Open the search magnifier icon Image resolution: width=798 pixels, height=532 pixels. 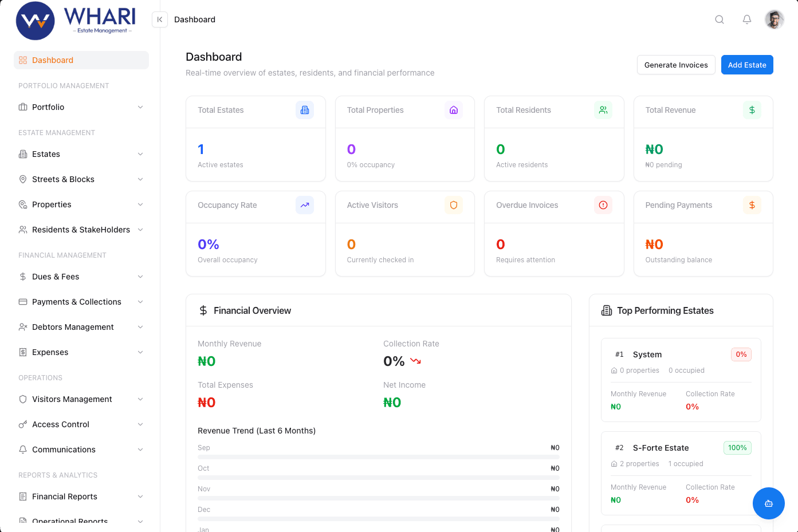click(x=719, y=19)
